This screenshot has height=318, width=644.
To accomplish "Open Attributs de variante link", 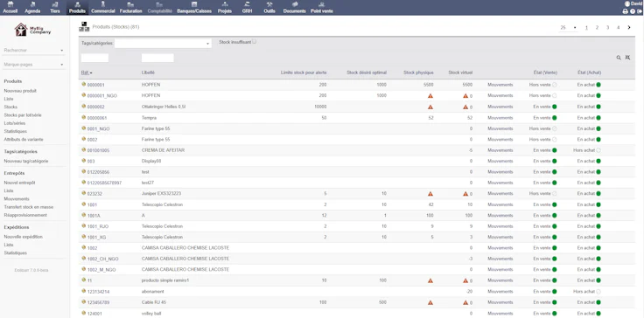I will click(24, 140).
